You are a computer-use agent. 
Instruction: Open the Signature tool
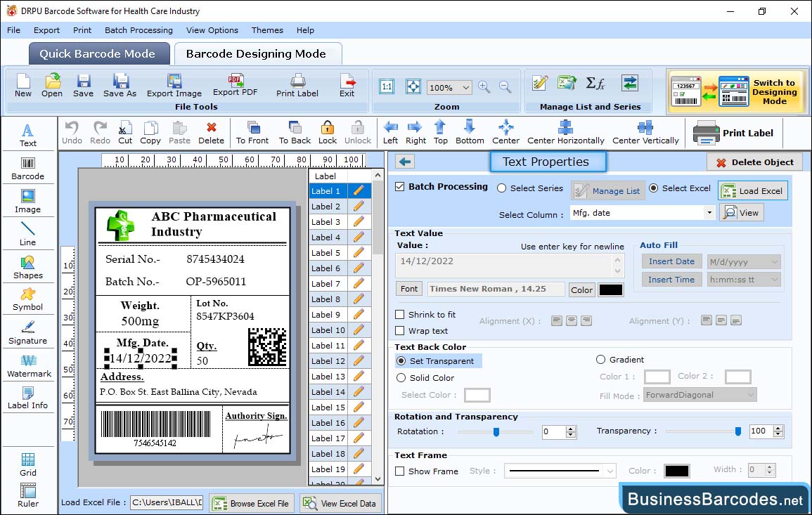click(28, 332)
